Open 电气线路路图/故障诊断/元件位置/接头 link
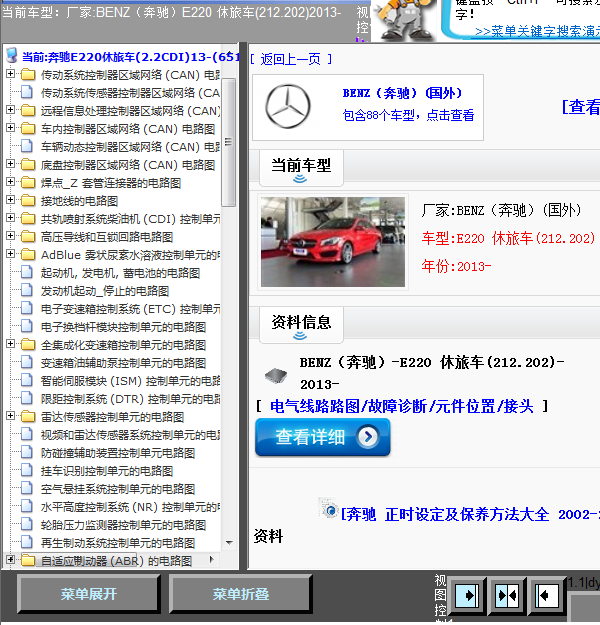Viewport: 600px width, 625px height. 401,406
